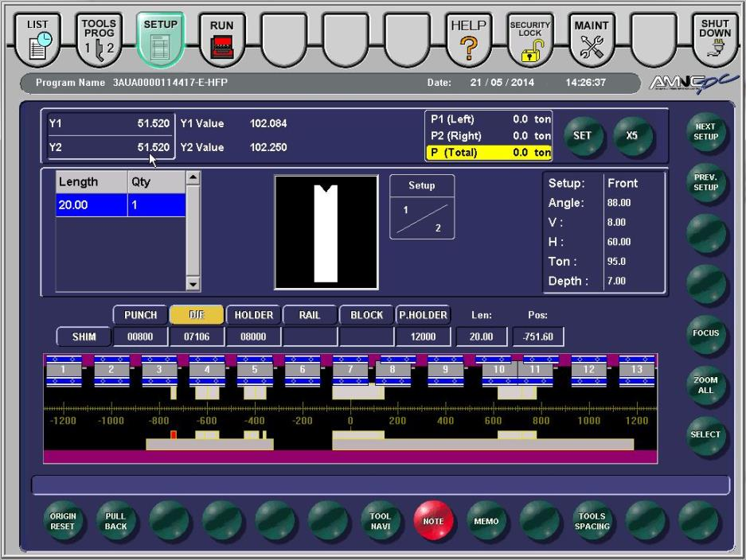Select the RAIL tab
746x560 pixels.
tap(310, 315)
